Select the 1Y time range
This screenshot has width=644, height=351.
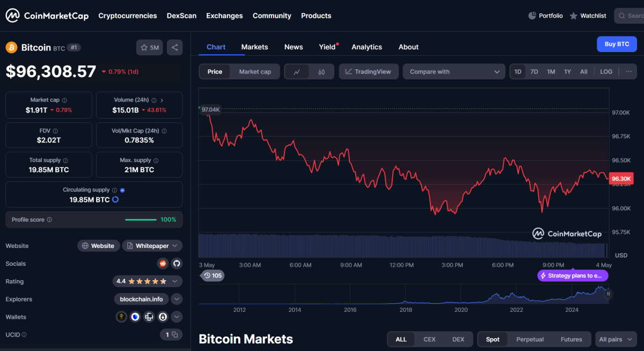(x=567, y=71)
